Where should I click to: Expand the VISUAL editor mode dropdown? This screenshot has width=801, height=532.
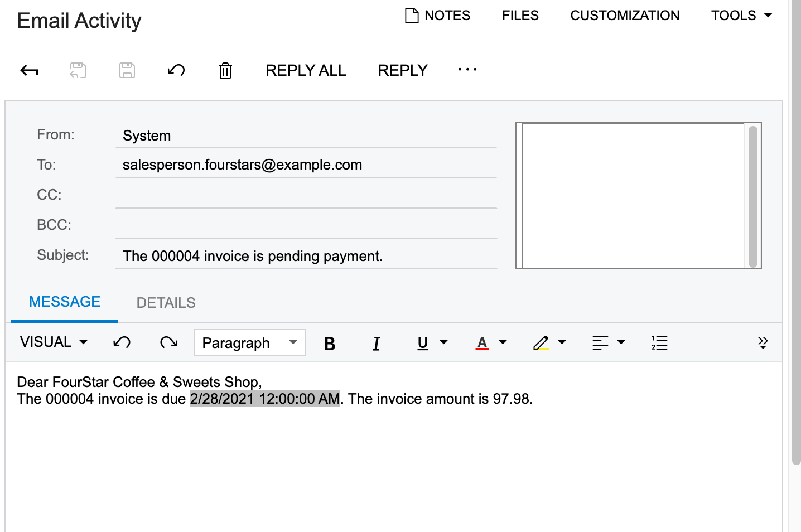pos(54,342)
